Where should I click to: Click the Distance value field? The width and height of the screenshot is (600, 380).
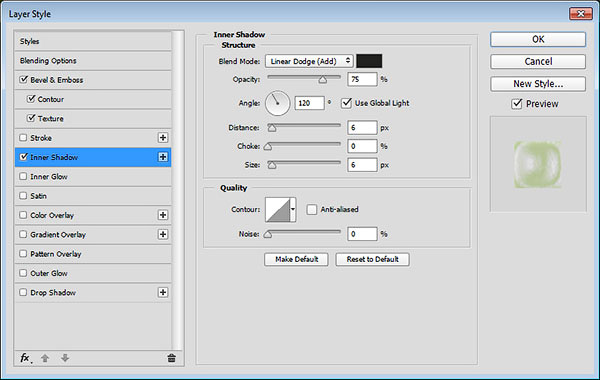click(x=362, y=127)
